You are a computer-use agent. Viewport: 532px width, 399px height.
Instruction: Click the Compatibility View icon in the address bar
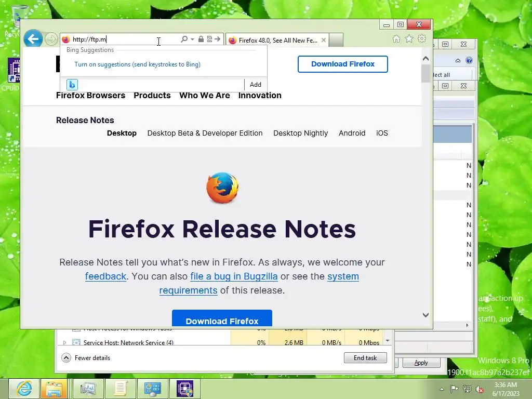(209, 39)
